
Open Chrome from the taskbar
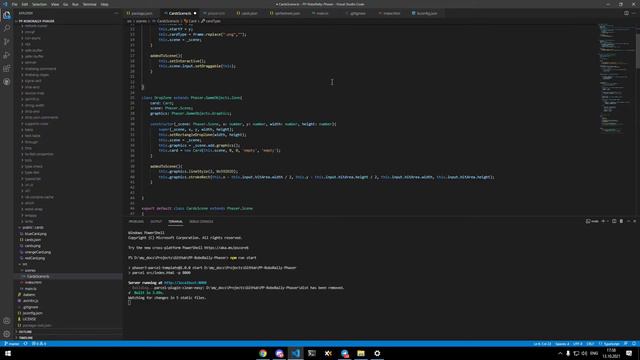click(x=263, y=353)
